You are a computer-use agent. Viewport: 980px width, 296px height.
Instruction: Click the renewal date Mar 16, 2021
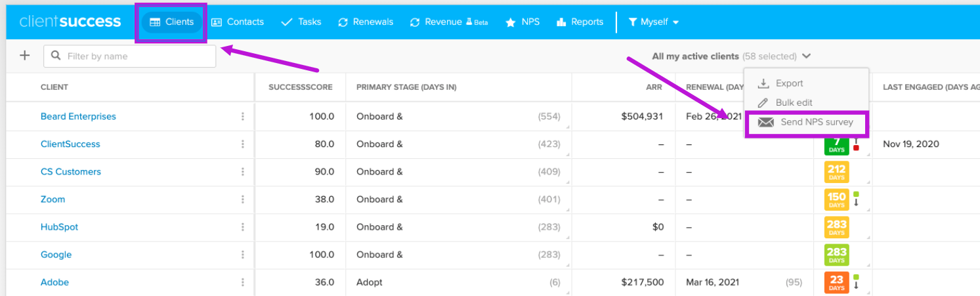pyautogui.click(x=713, y=282)
